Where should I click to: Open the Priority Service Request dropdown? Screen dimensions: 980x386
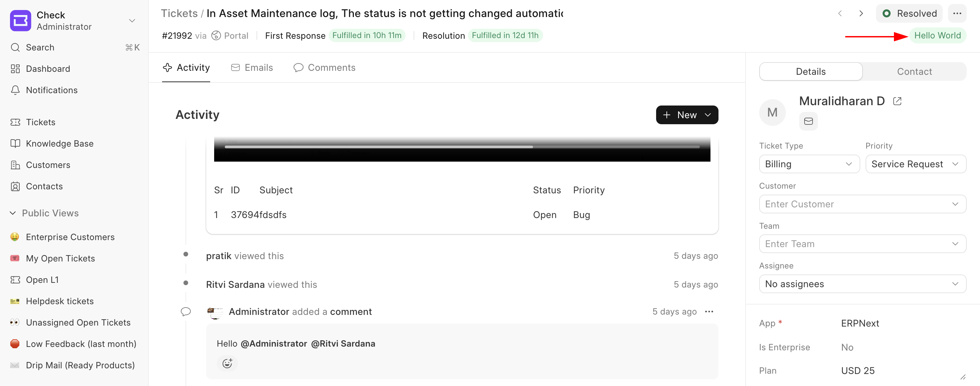915,164
